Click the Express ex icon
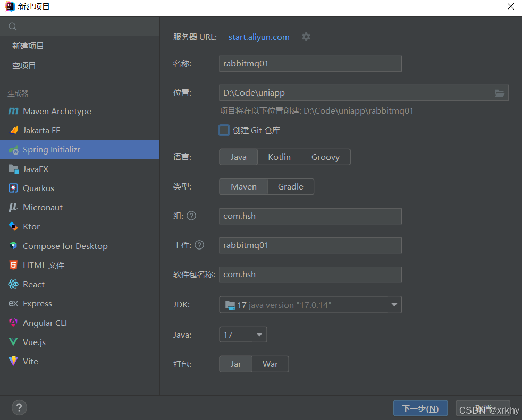522x420 pixels. pyautogui.click(x=13, y=303)
